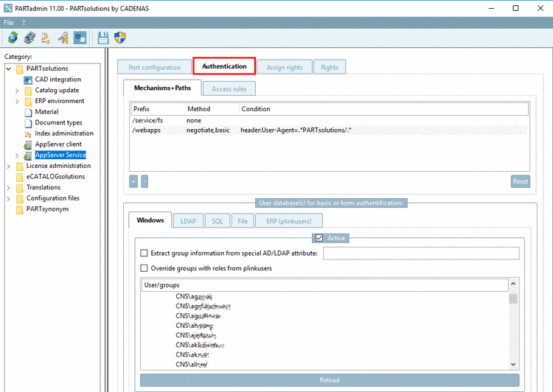
Task: Select the /service/fs prefix row
Action: pos(330,120)
